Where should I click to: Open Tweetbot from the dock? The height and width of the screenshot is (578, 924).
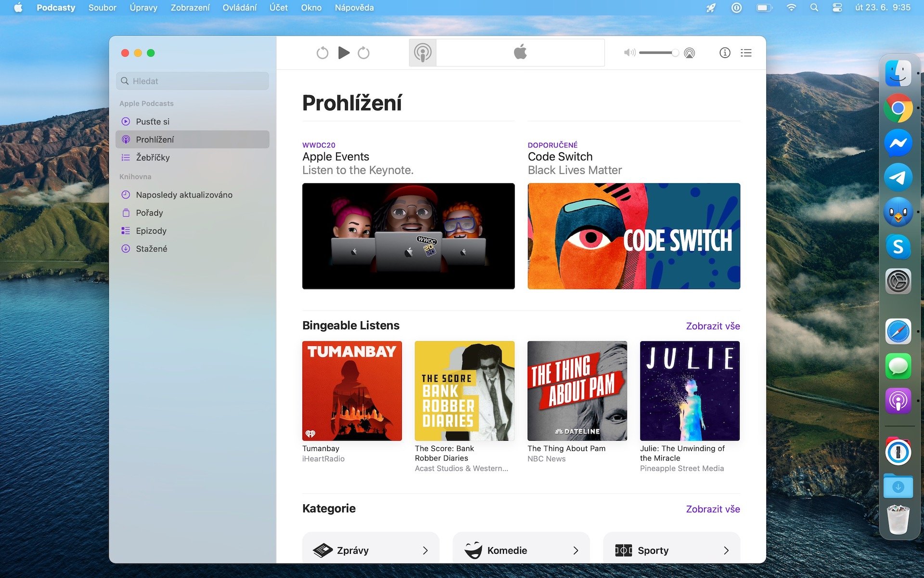898,212
